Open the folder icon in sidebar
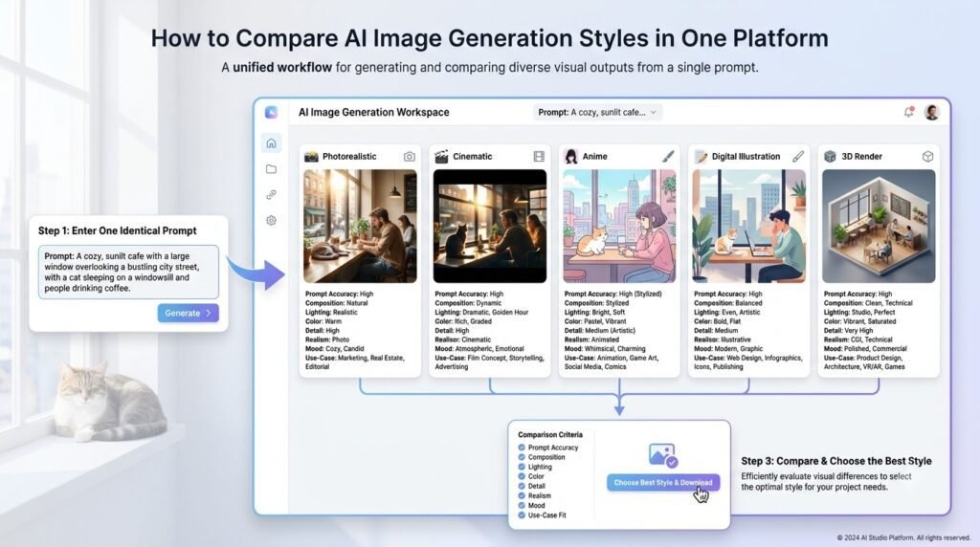 tap(271, 169)
